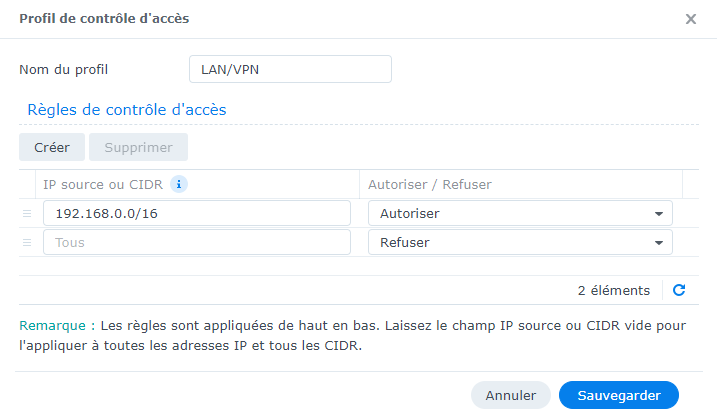Click the 192.168.0.0/16 IP source field
This screenshot has height=418, width=717.
tap(196, 213)
